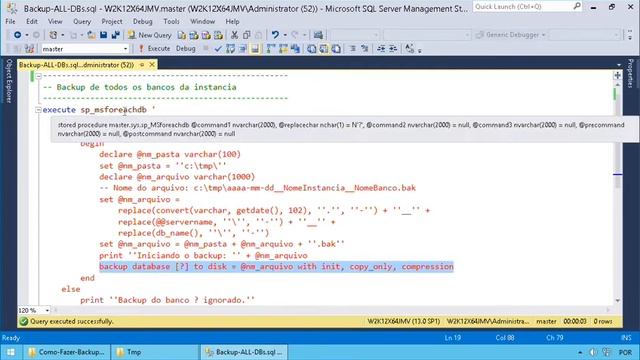Click the Save All icon
640x360 pixels.
(x=116, y=35)
